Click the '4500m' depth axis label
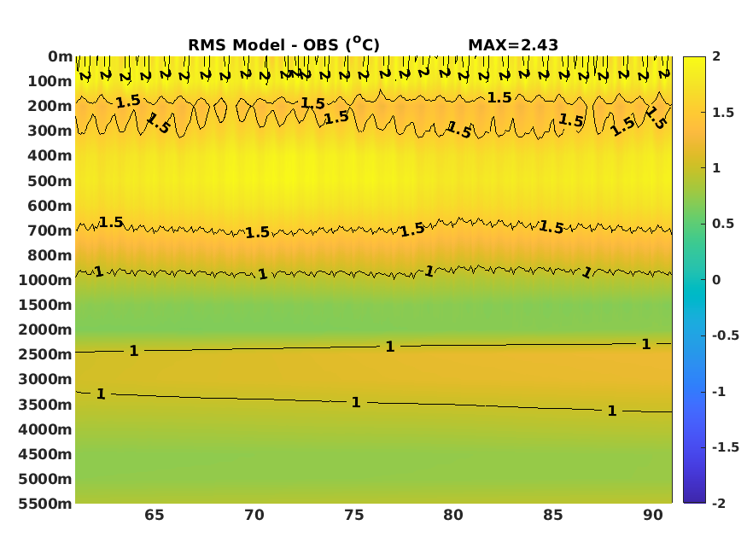The image size is (747, 560). pyautogui.click(x=45, y=454)
